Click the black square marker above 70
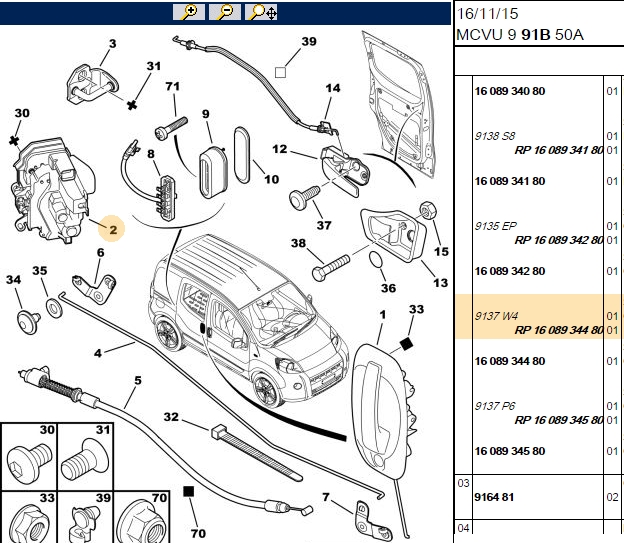Viewport: 624px width, 543px height. tap(189, 492)
